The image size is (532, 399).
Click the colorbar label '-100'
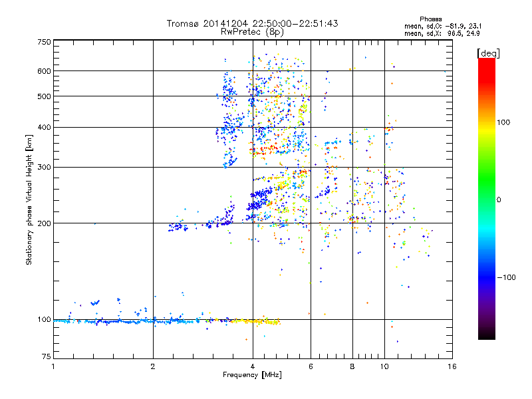(506, 277)
